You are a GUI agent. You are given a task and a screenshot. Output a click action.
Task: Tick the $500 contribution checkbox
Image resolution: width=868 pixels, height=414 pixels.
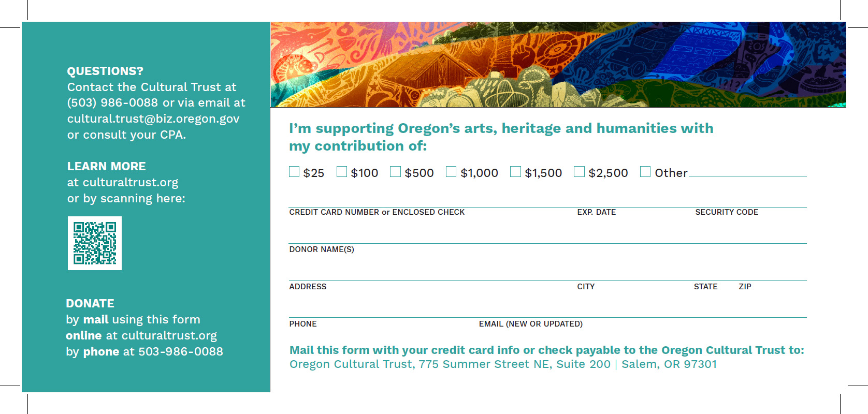pos(396,172)
